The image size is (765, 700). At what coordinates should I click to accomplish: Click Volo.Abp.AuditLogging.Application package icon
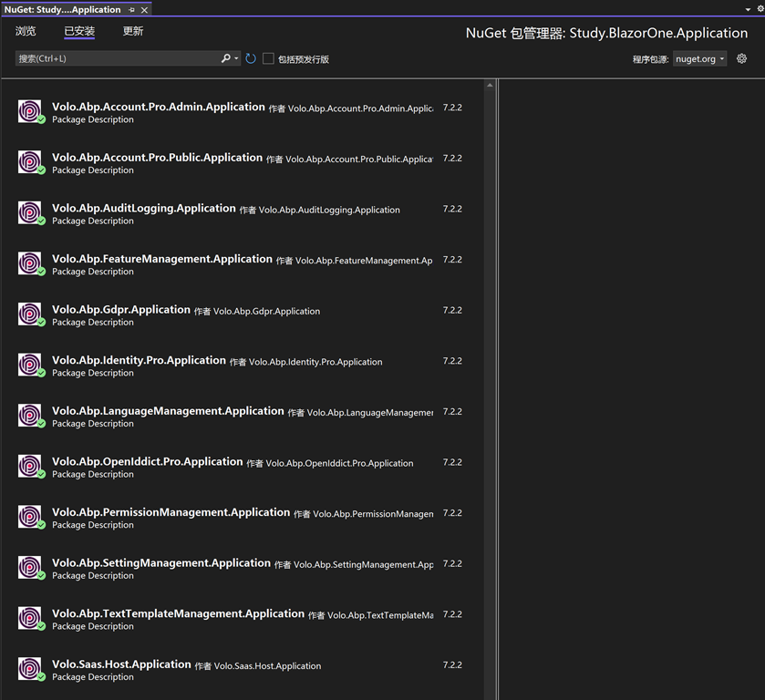click(31, 212)
